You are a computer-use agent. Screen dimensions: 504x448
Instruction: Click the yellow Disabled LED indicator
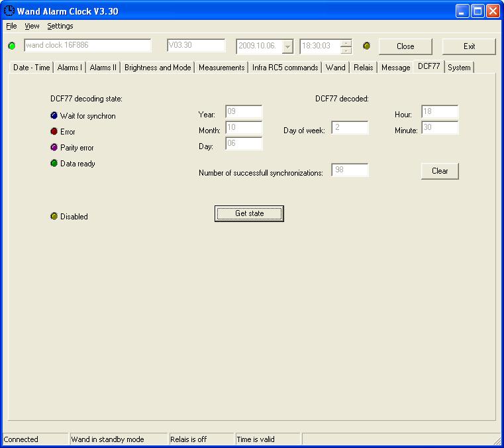(x=54, y=216)
